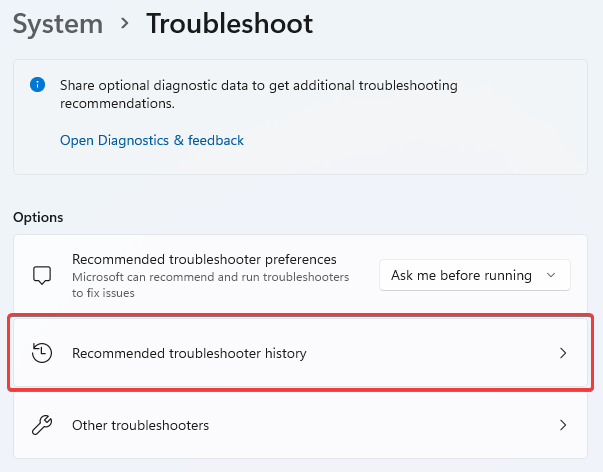Expand Other troubleshooters using its right chevron
The image size is (603, 472).
563,426
